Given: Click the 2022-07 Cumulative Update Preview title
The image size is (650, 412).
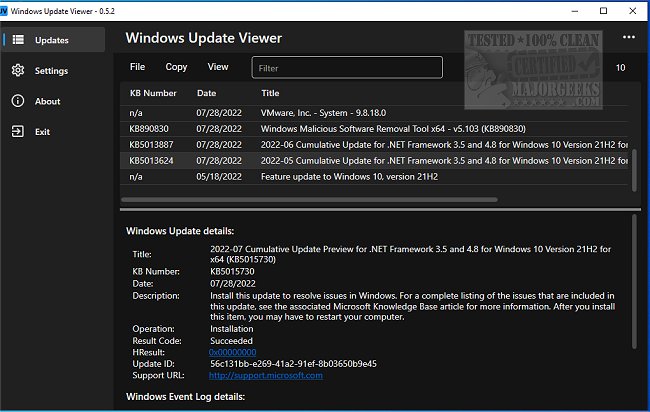Looking at the screenshot, I should 410,254.
